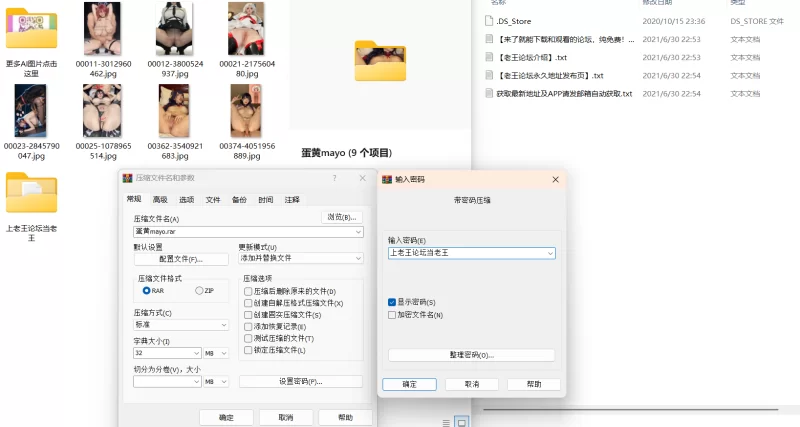Click the WinRAR icon in archive dialog title

[127, 178]
